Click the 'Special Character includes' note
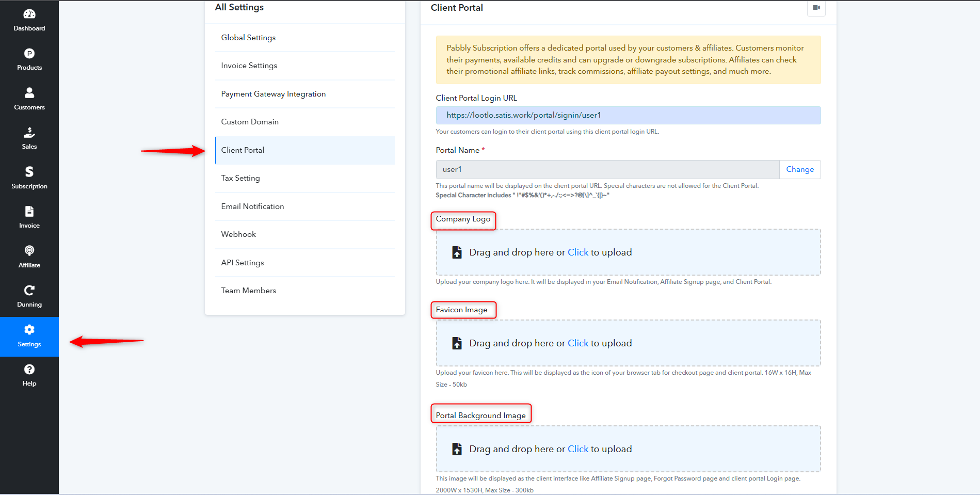 tap(522, 195)
